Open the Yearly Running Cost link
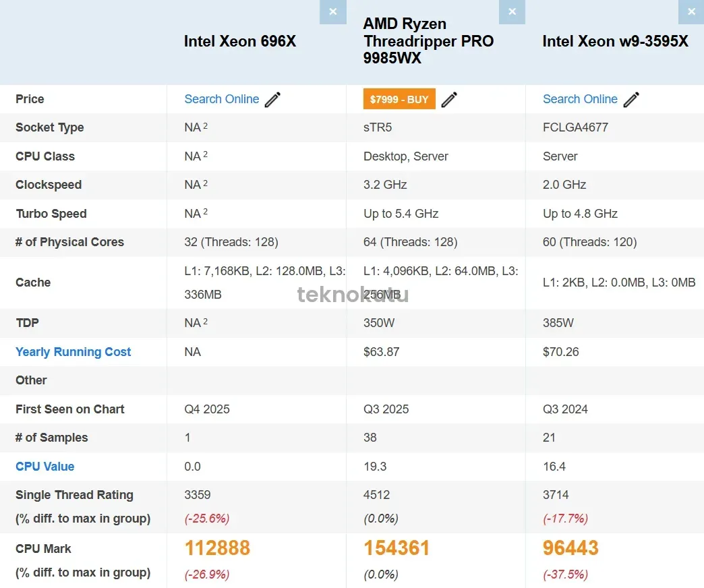This screenshot has width=704, height=588. [x=74, y=352]
